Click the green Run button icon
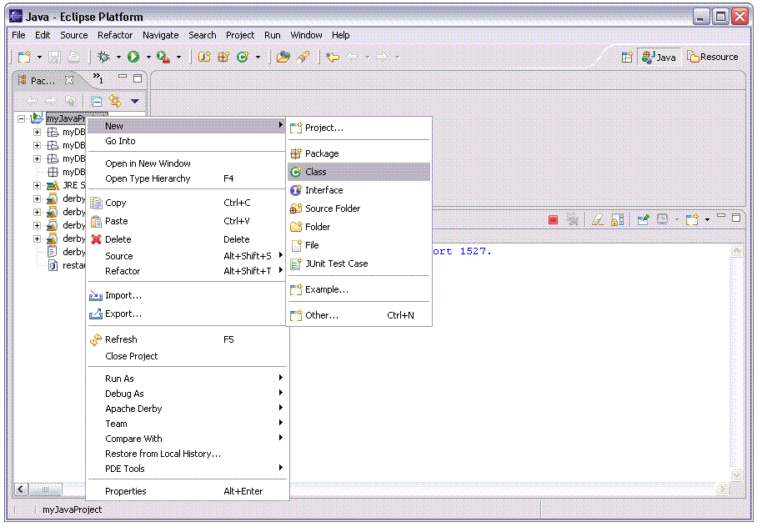This screenshot has height=532, width=762. (x=133, y=57)
